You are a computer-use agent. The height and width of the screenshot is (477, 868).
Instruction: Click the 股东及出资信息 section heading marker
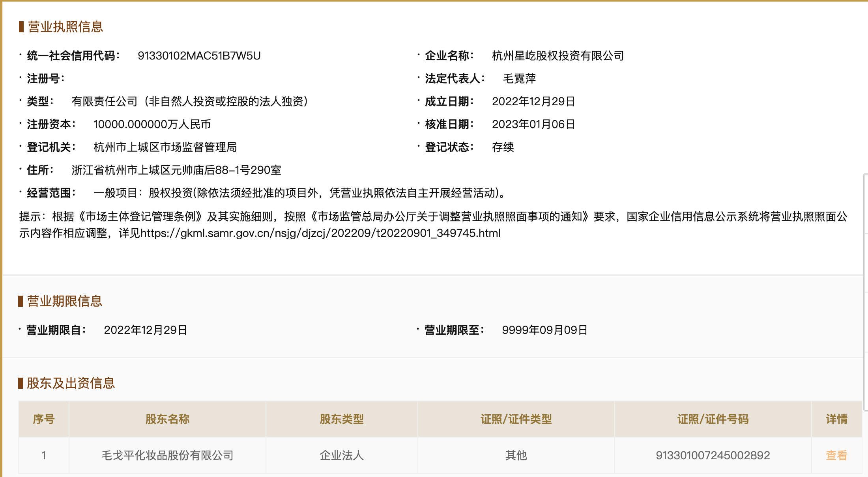[21, 383]
